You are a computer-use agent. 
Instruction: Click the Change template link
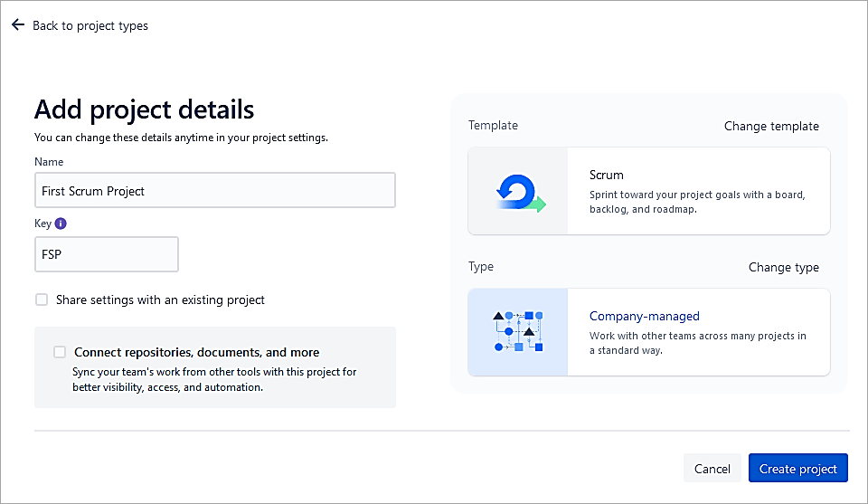pyautogui.click(x=771, y=126)
